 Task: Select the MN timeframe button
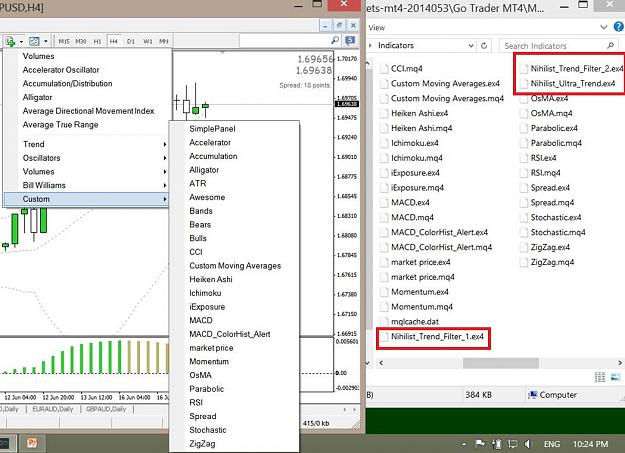[x=164, y=41]
